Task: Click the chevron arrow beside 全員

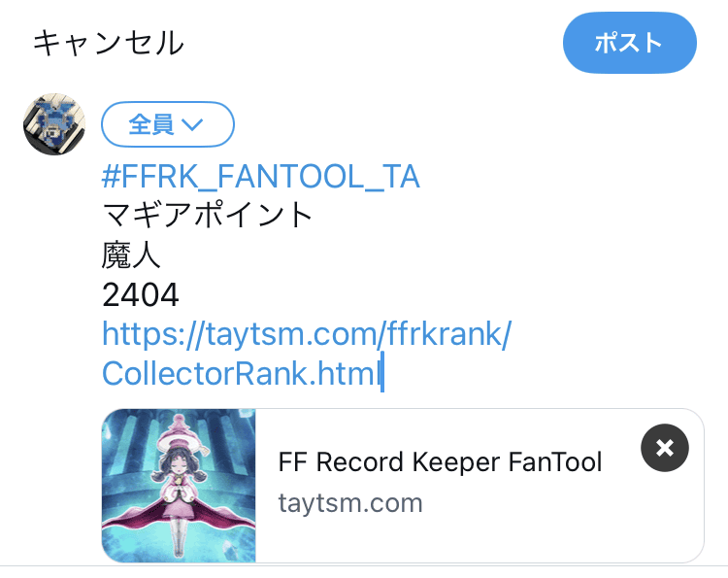Action: 192,124
